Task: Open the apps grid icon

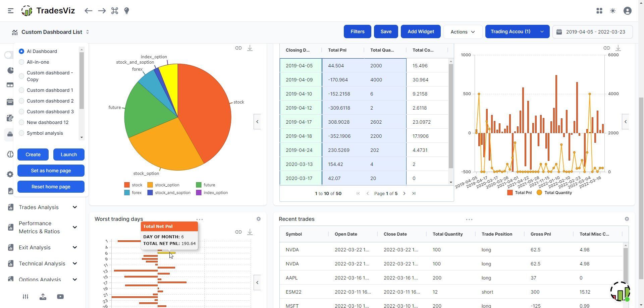Action: coord(599,11)
